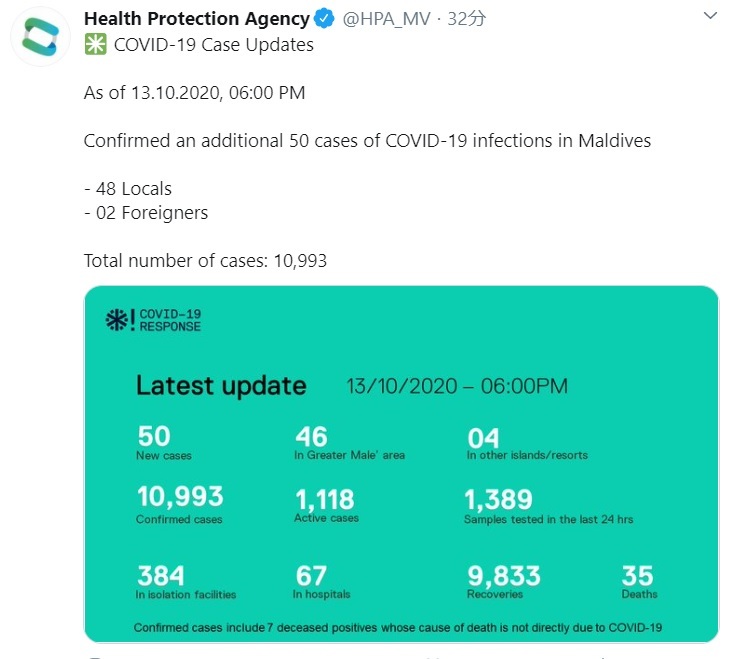734x659 pixels.
Task: Click the 10,993 Confirmed cases figure
Action: (x=180, y=504)
